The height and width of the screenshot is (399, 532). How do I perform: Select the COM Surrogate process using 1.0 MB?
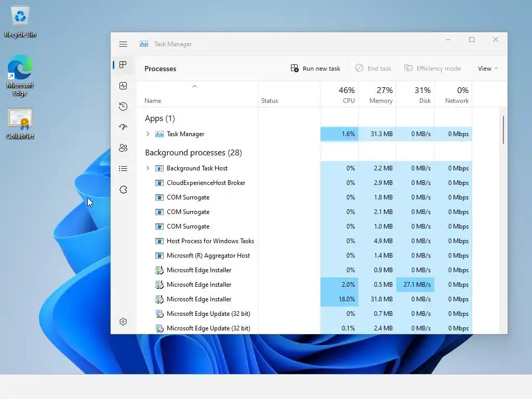[304, 227]
